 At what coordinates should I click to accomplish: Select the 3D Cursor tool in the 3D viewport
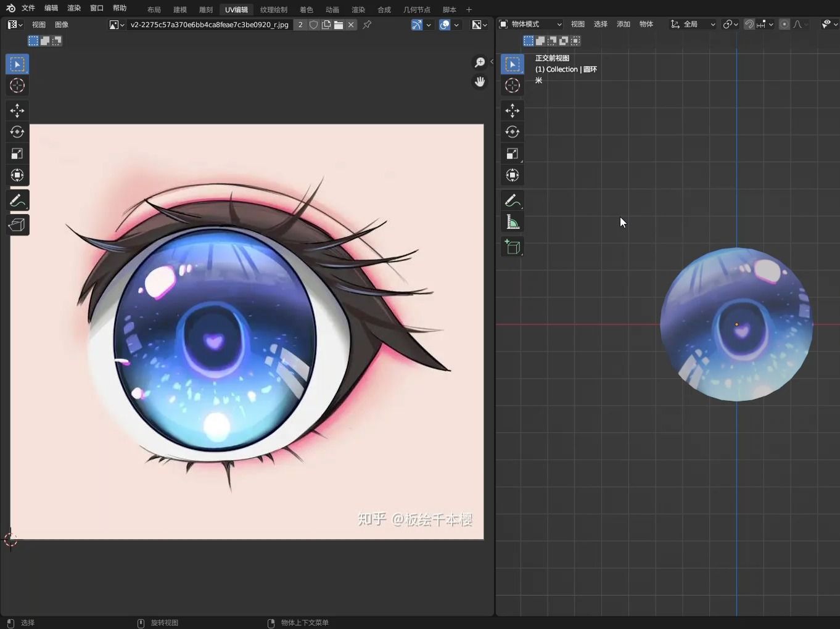click(x=512, y=86)
